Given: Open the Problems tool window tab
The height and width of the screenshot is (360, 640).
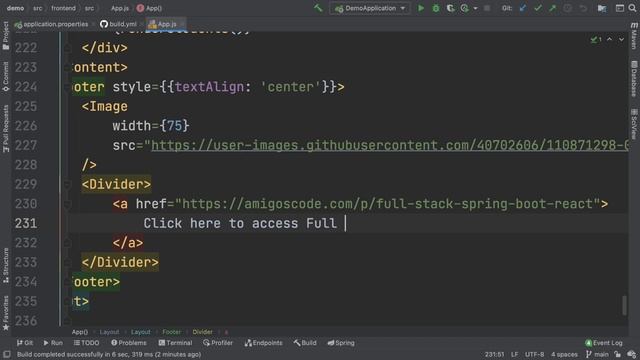Looking at the screenshot, I should click(x=129, y=343).
